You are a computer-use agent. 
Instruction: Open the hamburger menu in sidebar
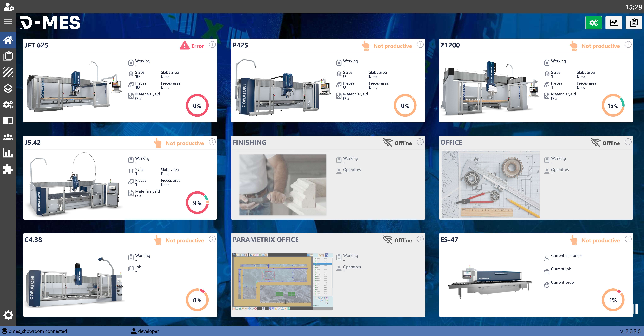coord(8,22)
